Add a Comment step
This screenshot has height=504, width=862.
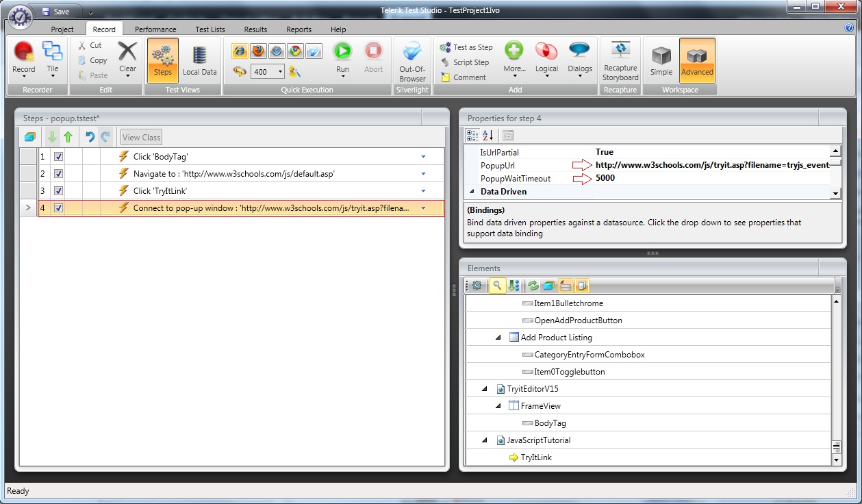coord(463,77)
